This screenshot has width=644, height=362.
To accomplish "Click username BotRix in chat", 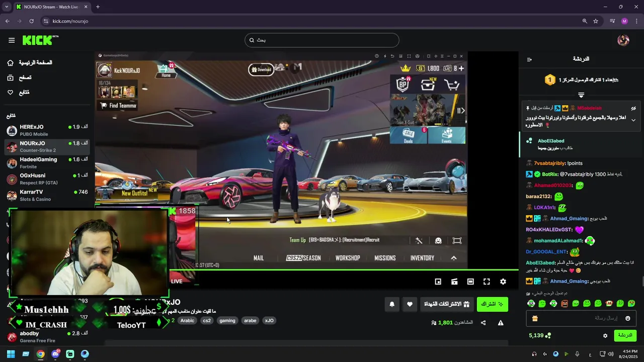I will coord(550,174).
